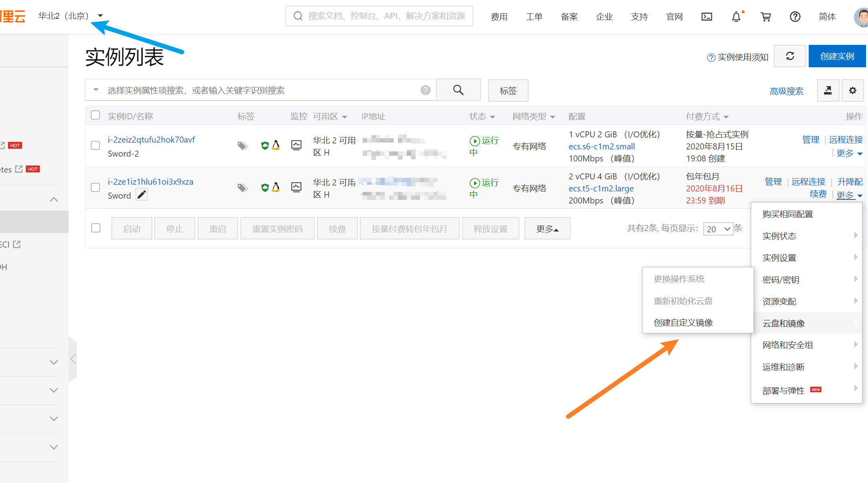Open the notification bell
868x483 pixels.
[x=736, y=16]
